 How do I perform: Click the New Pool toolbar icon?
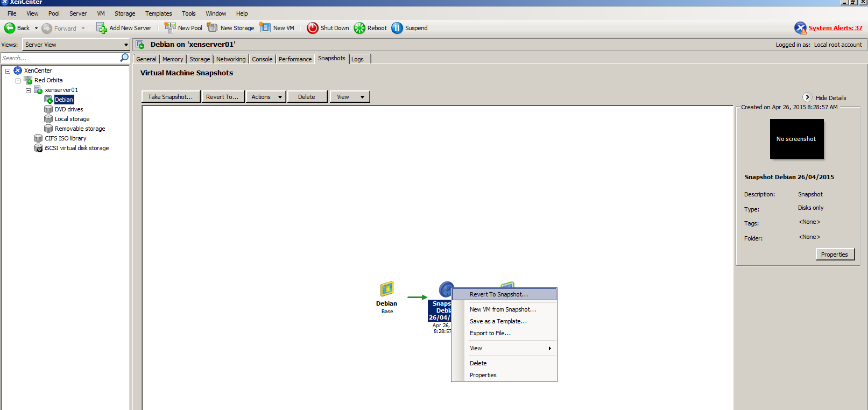point(170,28)
